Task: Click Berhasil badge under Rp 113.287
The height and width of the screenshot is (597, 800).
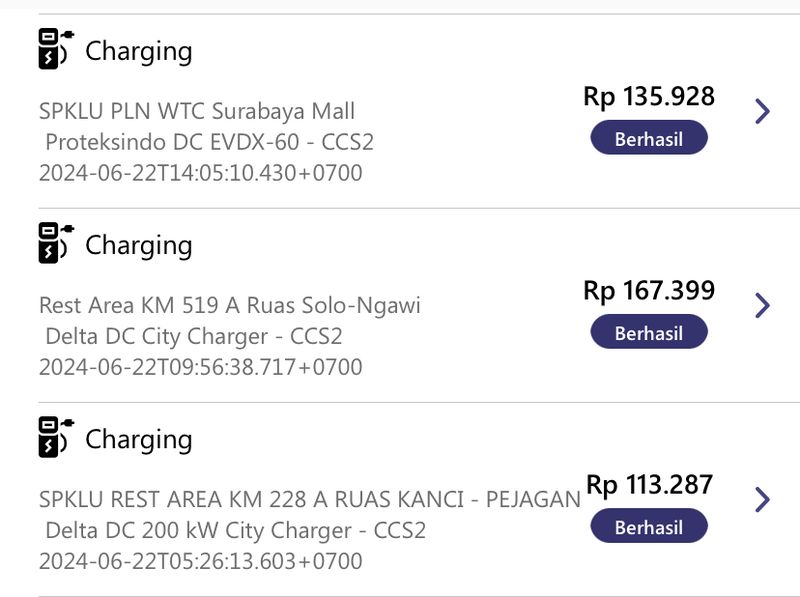Action: (649, 526)
